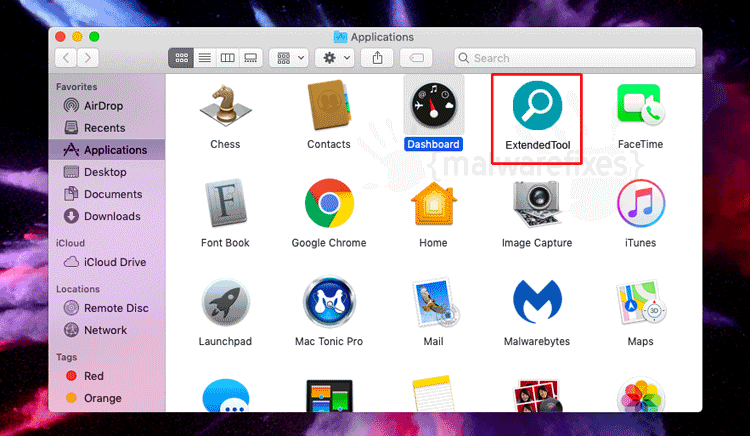Click the Edit Tags toolbar button
This screenshot has width=750, height=436.
(416, 58)
